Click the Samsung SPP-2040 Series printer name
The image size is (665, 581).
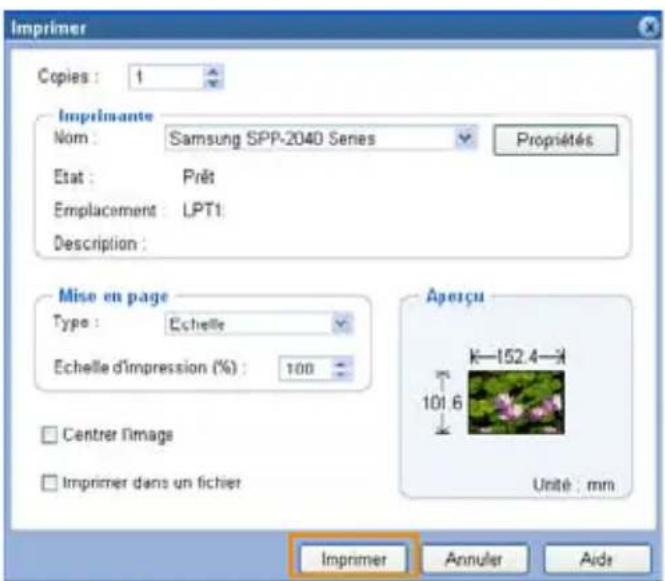point(272,139)
